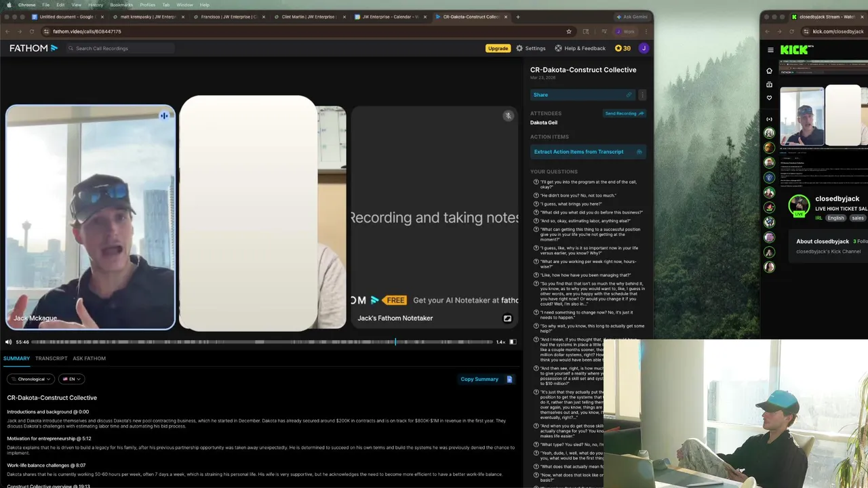Toggle video volume speaker icon
The height and width of the screenshot is (488, 868).
click(8, 342)
